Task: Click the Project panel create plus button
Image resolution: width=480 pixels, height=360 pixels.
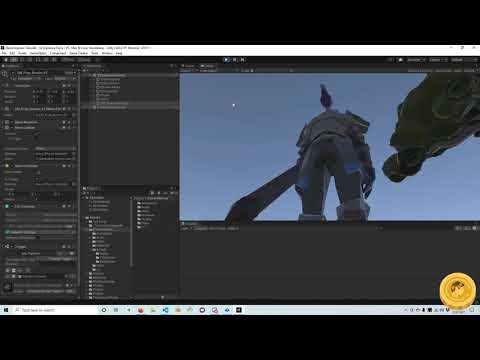Action: tap(85, 193)
